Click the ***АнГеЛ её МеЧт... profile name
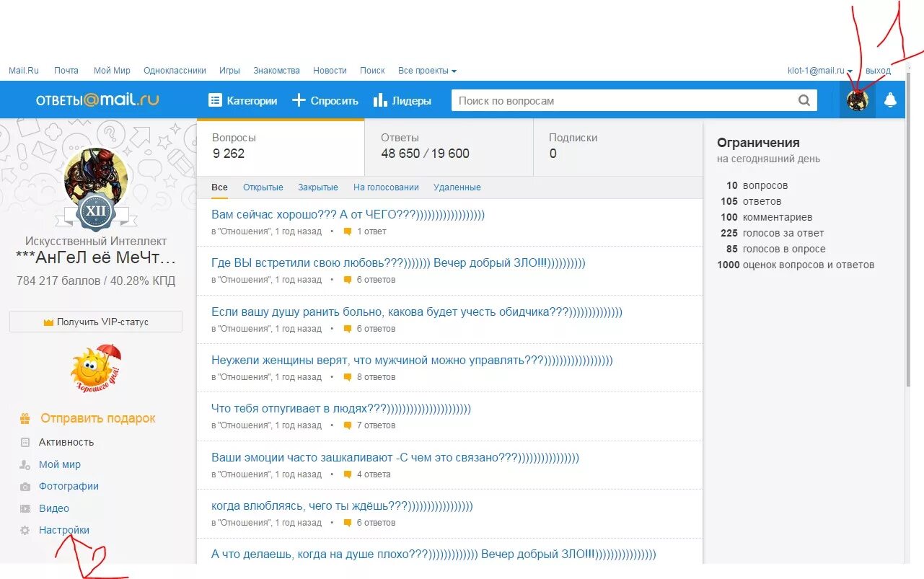The height and width of the screenshot is (579, 924). 96,258
